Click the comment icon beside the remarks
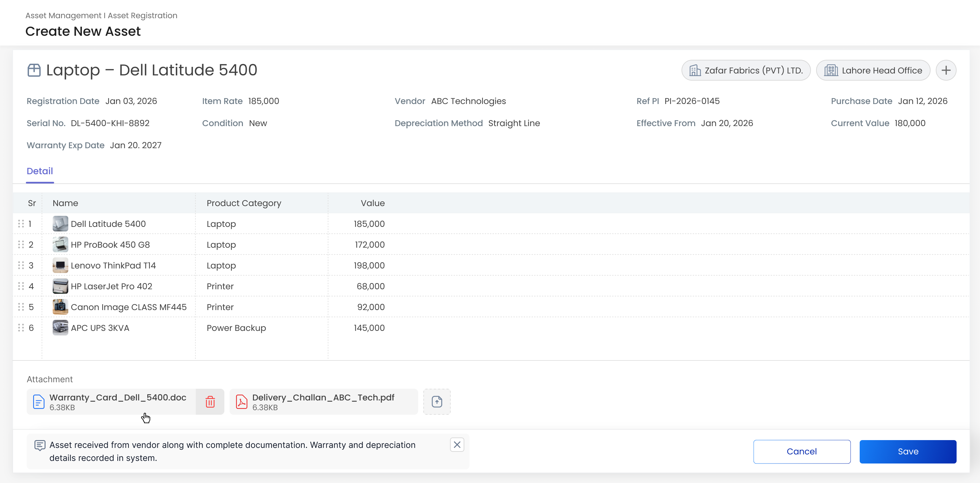Image resolution: width=980 pixels, height=483 pixels. [x=40, y=445]
